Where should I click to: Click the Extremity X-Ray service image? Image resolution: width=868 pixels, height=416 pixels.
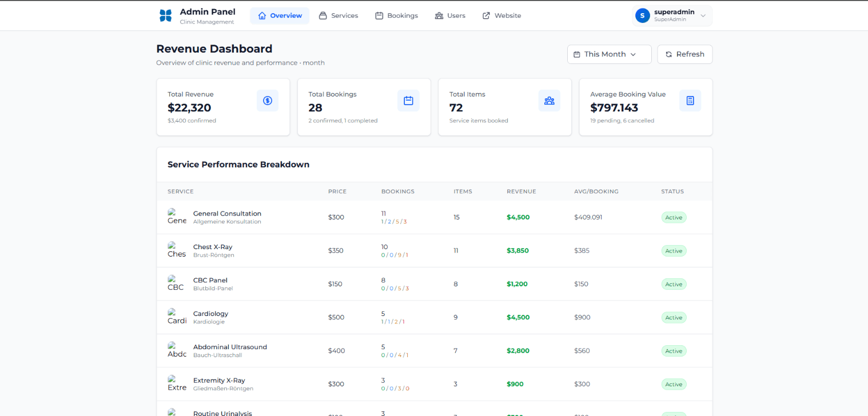pos(177,383)
